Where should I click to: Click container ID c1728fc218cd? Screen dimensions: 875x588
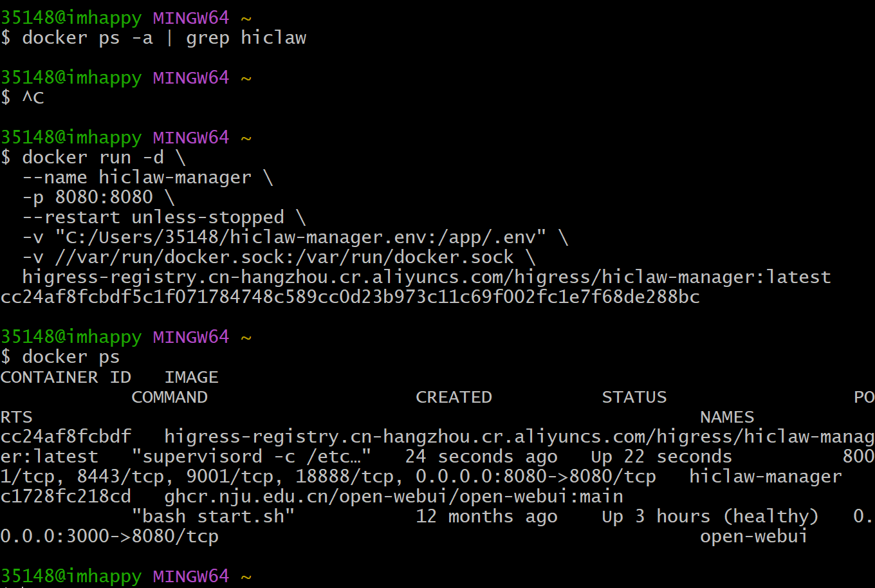coord(66,497)
